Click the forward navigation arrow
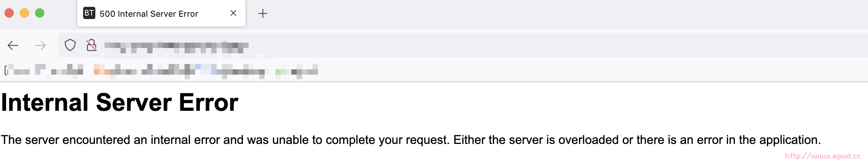Image resolution: width=868 pixels, height=166 pixels. 40,46
